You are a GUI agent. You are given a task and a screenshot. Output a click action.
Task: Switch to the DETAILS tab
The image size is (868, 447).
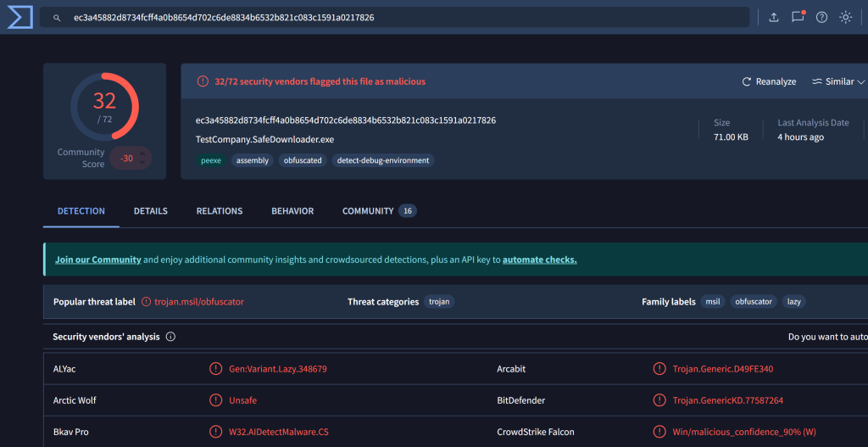(151, 211)
